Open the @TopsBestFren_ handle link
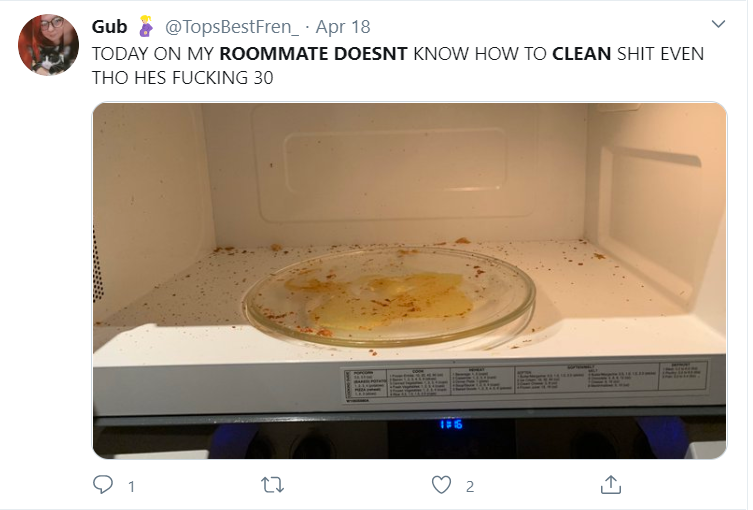The width and height of the screenshot is (753, 510). tap(231, 27)
